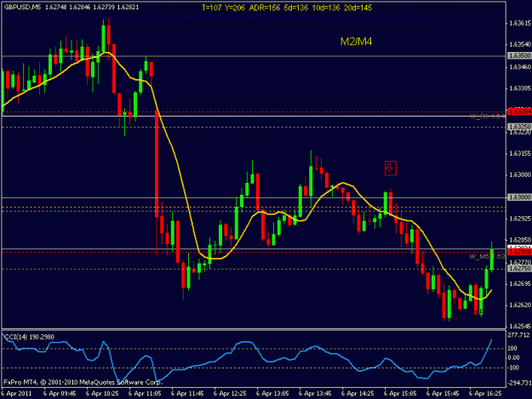Select the CCI(14) 190.2980 indicator label
The height and width of the screenshot is (399, 532).
point(29,337)
